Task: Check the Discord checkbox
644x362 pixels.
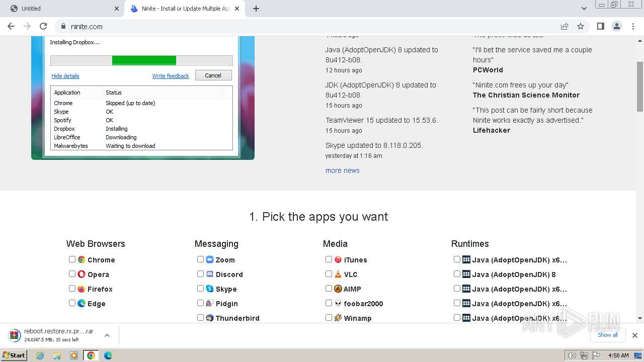Action: (201, 274)
